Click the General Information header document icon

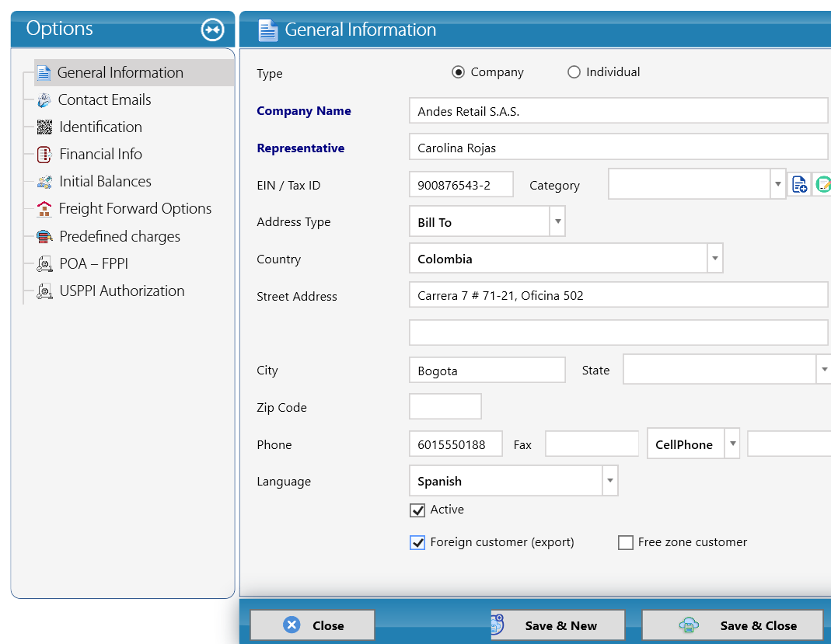pos(267,30)
